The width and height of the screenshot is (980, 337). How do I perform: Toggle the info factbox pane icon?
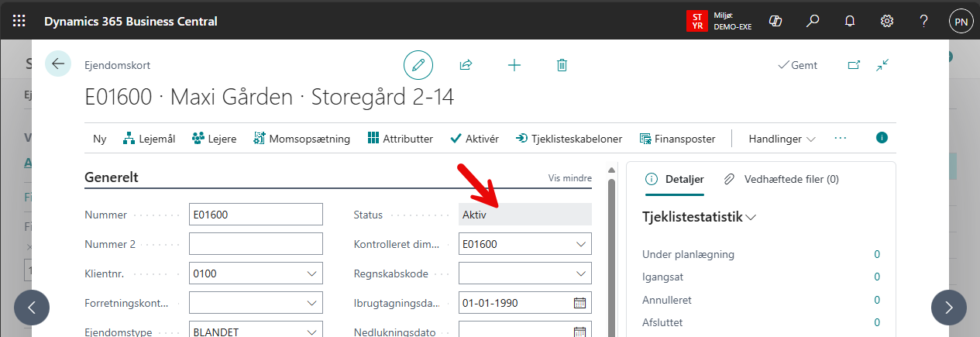coord(882,138)
